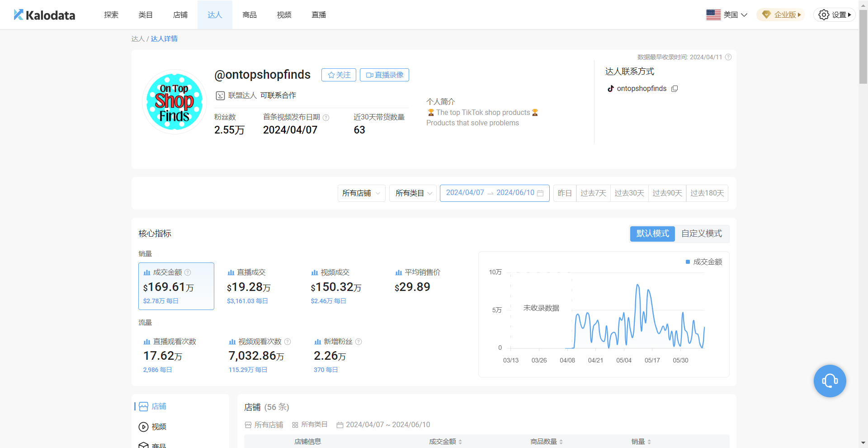Click the help icon beside data record time
The height and width of the screenshot is (448, 868).
tap(728, 57)
